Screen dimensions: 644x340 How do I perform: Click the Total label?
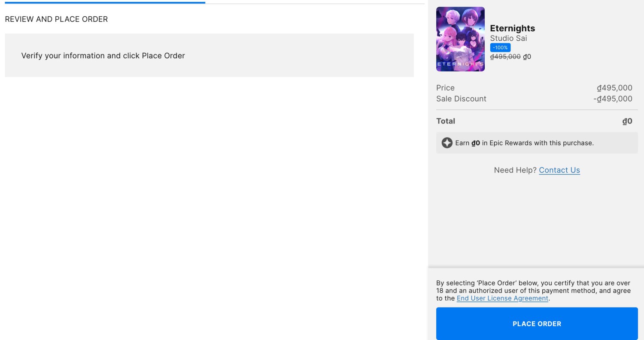(446, 121)
